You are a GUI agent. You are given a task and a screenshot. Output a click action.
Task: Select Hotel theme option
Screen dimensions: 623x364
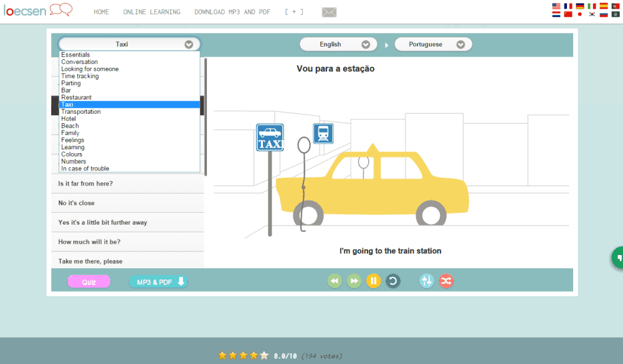tap(130, 119)
